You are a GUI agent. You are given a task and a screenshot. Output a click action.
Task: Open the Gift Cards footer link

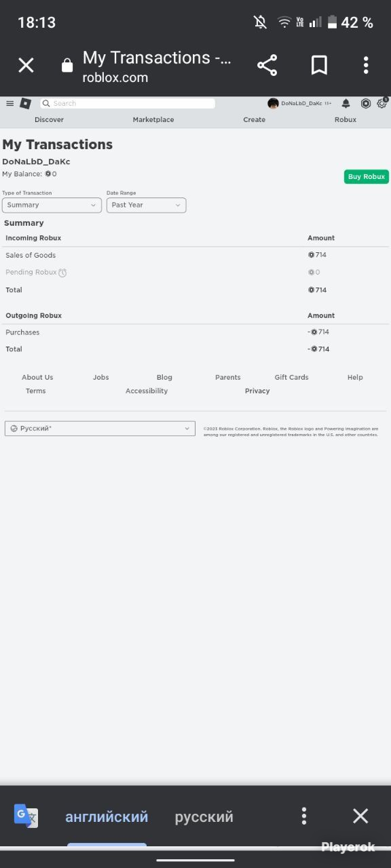(291, 377)
